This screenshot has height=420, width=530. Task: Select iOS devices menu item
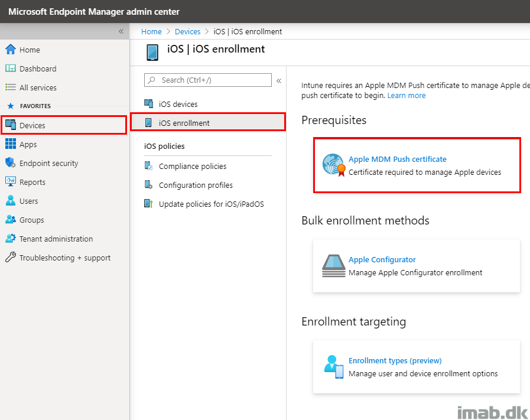tap(178, 104)
